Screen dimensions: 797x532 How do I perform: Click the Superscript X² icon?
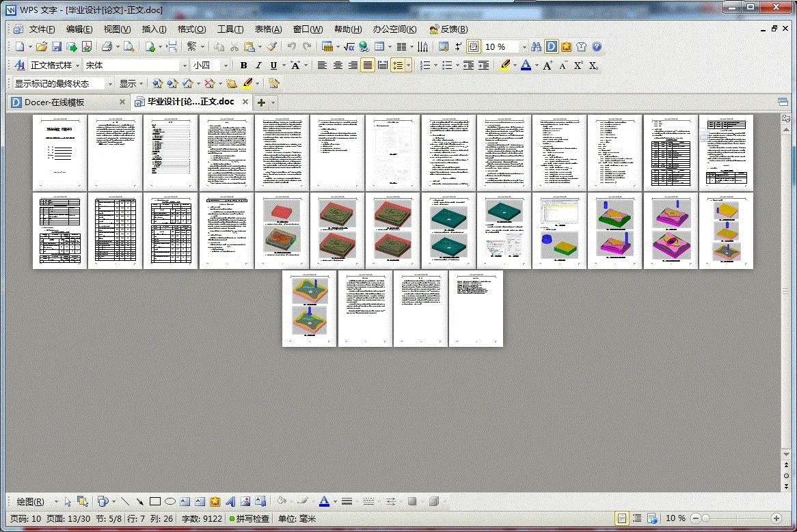click(x=578, y=65)
